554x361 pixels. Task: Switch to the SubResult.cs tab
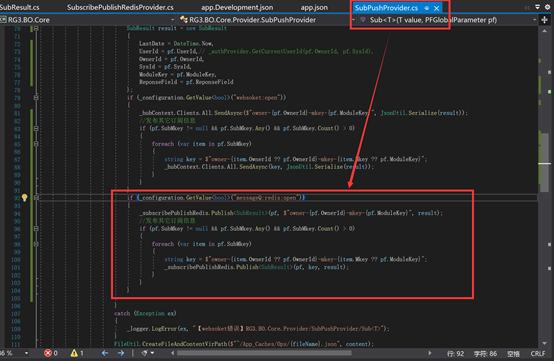click(19, 7)
